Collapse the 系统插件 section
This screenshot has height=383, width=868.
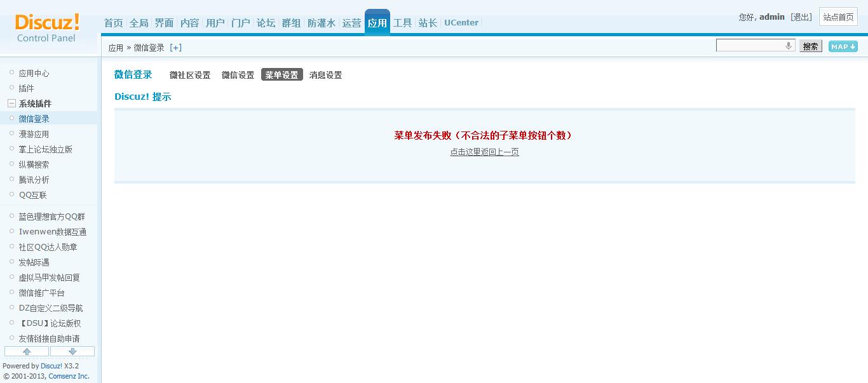[x=11, y=104]
